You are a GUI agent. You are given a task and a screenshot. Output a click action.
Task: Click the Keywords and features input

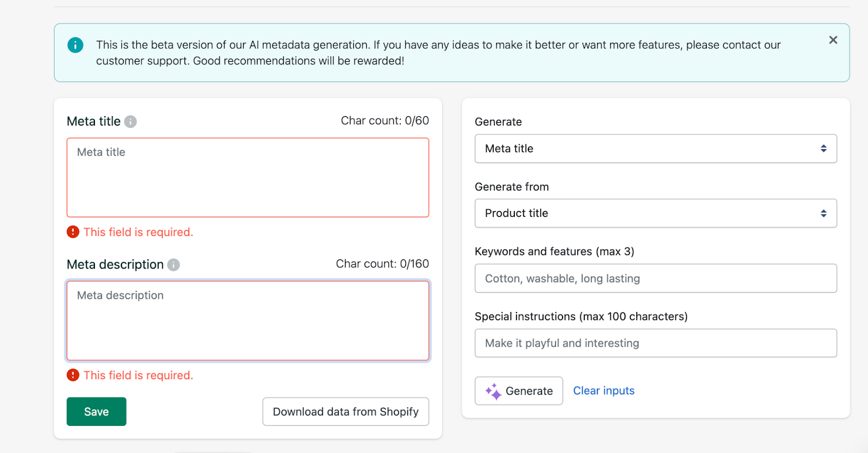656,278
